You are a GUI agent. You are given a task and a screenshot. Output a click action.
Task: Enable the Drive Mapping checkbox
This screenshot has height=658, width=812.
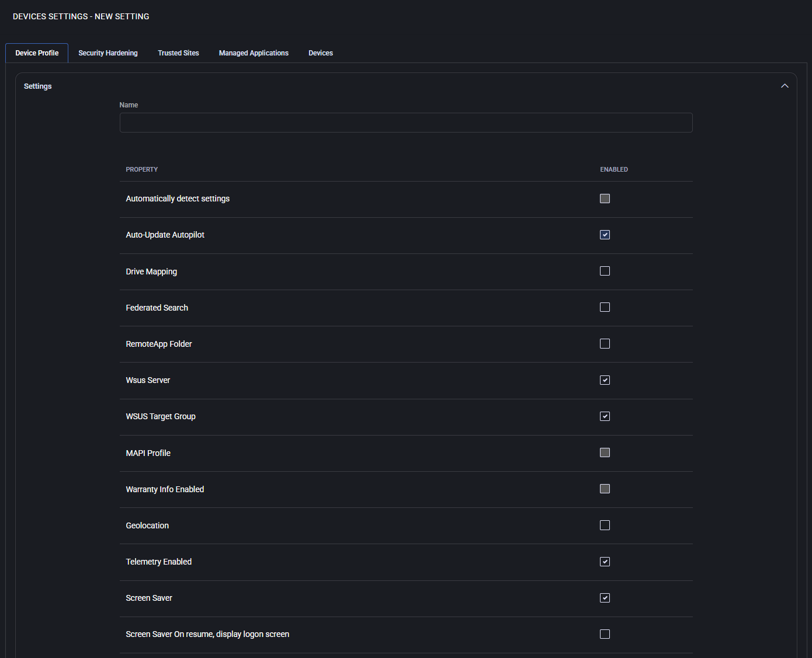605,271
